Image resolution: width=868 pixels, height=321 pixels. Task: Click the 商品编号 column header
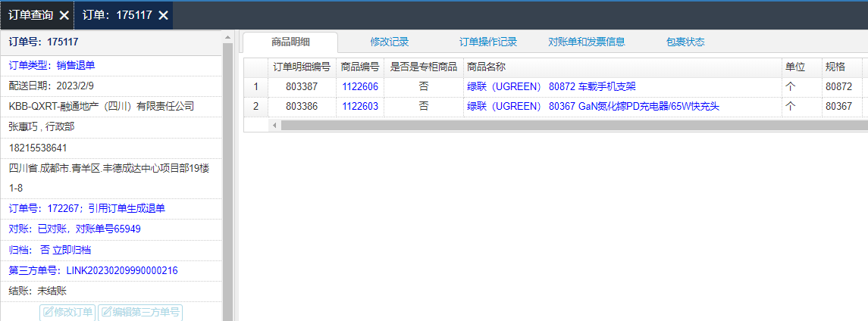[360, 67]
